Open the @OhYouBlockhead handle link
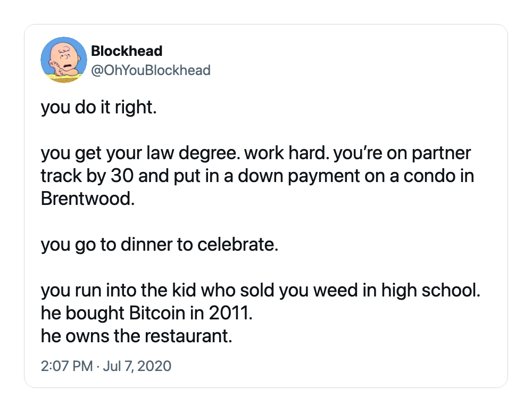The image size is (532, 412). [x=151, y=70]
